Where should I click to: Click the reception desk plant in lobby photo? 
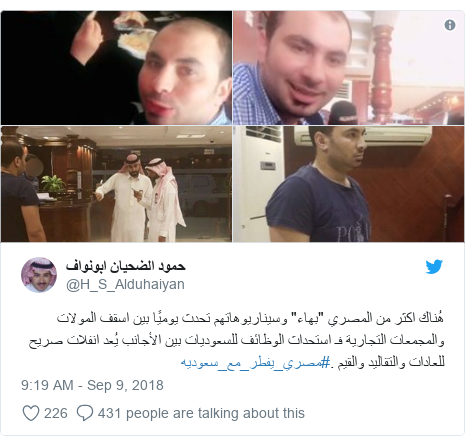click(x=53, y=185)
